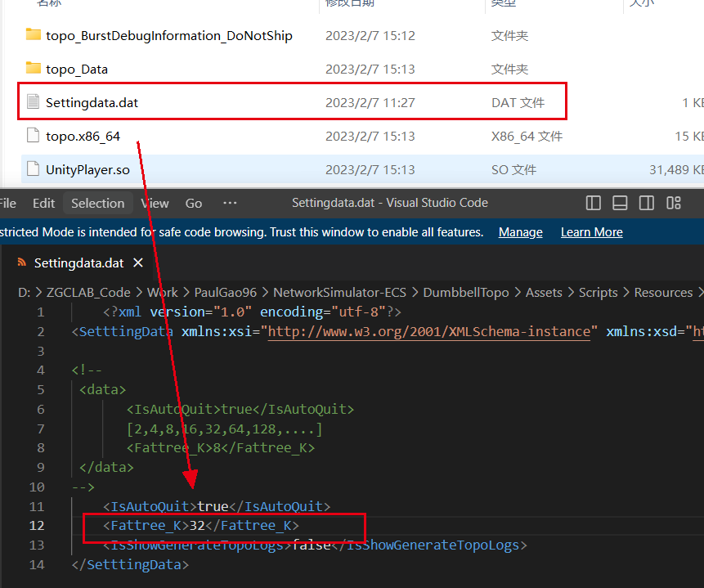Click the SO 文件 type cell
Image resolution: width=704 pixels, height=588 pixels.
click(513, 170)
